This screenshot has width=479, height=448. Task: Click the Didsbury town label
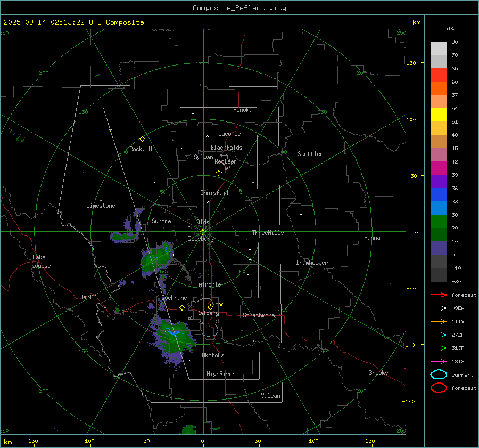click(201, 239)
